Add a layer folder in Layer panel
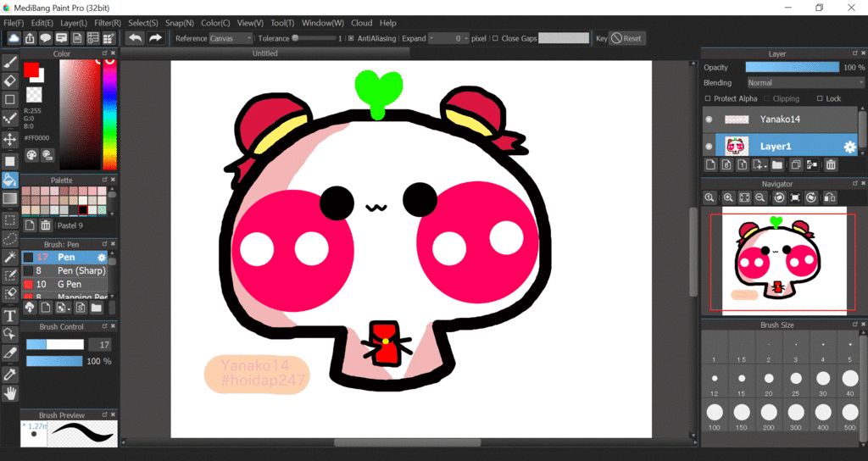This screenshot has width=868, height=461. pos(777,164)
